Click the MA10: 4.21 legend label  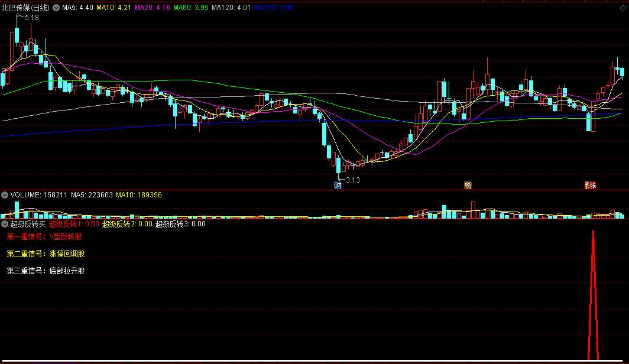(114, 8)
